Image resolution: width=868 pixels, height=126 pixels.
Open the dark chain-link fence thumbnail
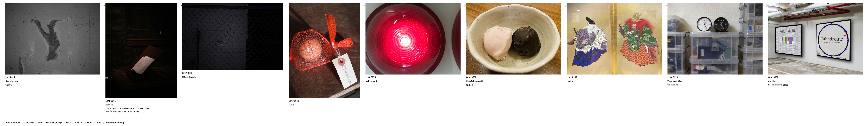click(232, 37)
